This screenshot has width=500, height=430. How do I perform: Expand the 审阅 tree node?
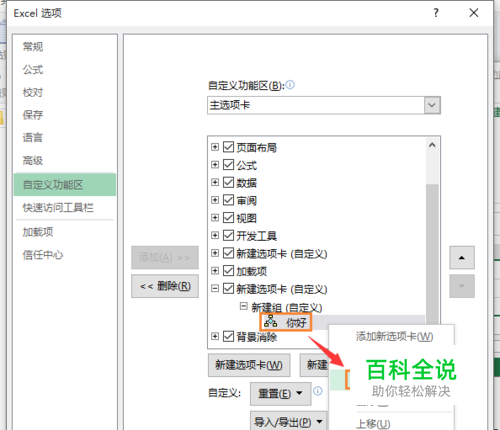[215, 200]
